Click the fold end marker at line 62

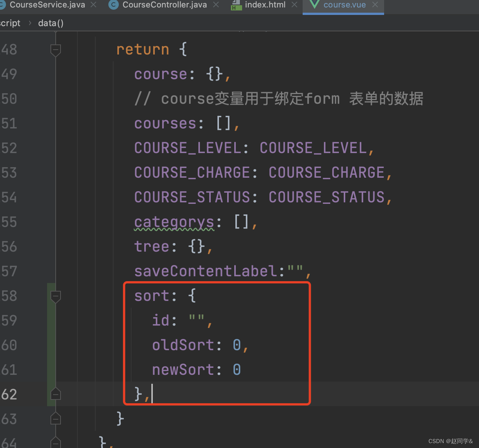[x=56, y=394]
